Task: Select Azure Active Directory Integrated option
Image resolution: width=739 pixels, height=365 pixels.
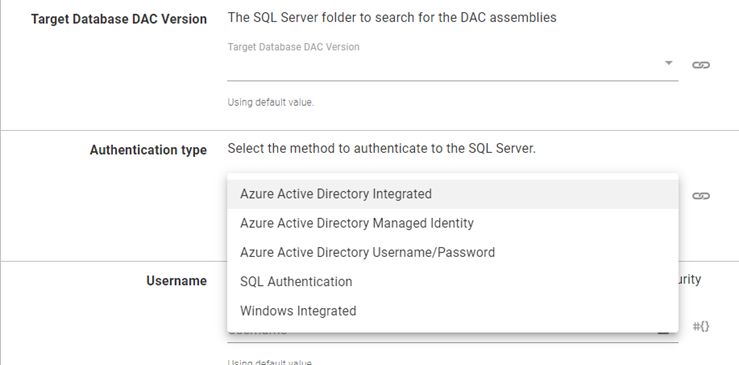Action: 452,194
